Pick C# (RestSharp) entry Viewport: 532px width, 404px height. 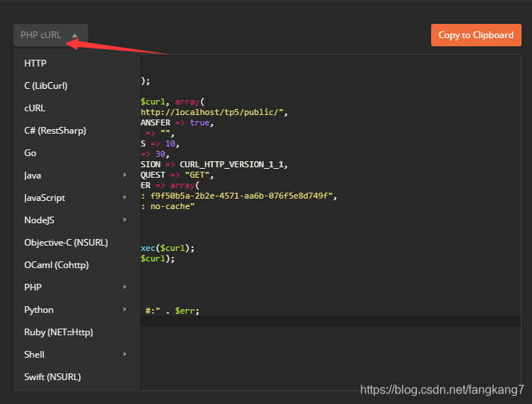click(77, 131)
